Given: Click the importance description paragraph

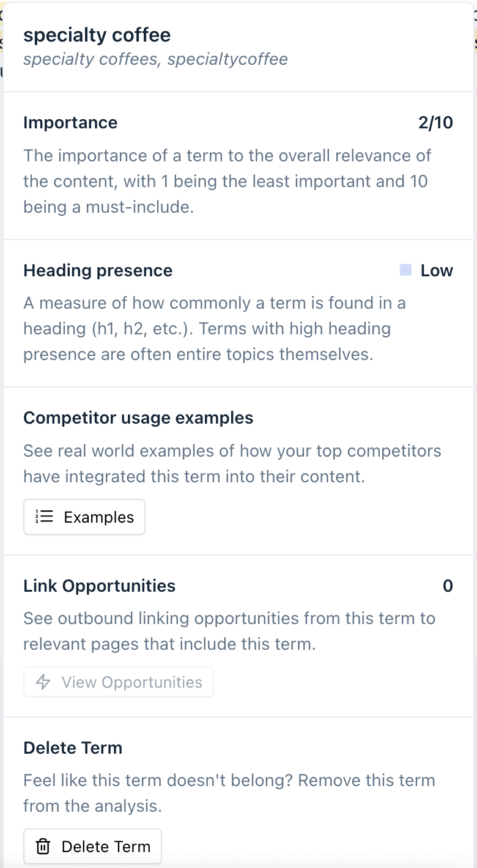Looking at the screenshot, I should click(227, 181).
